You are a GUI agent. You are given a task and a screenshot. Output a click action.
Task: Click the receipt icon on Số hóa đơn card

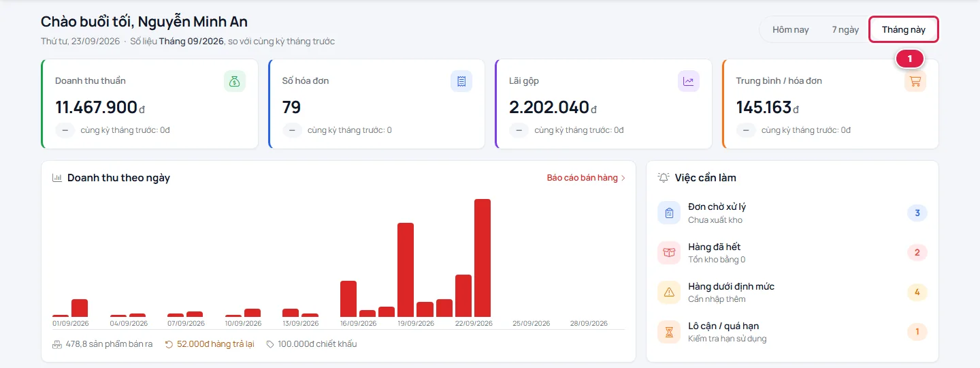click(x=461, y=81)
